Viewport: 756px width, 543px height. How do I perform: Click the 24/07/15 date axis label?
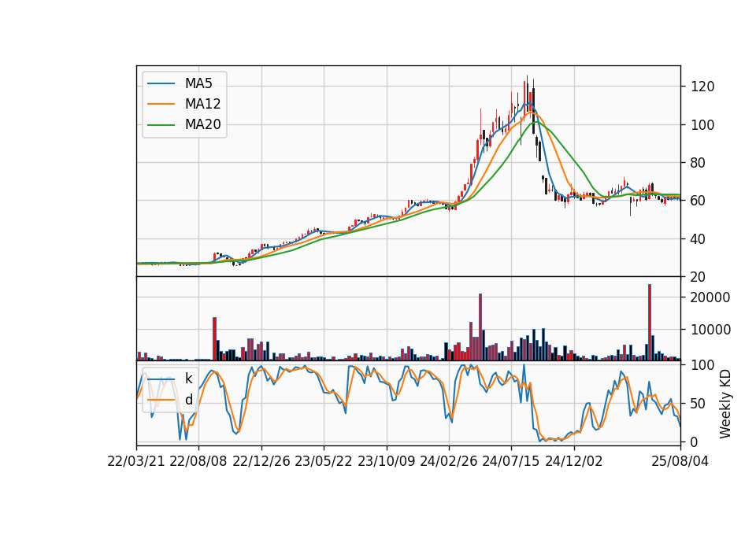point(511,461)
